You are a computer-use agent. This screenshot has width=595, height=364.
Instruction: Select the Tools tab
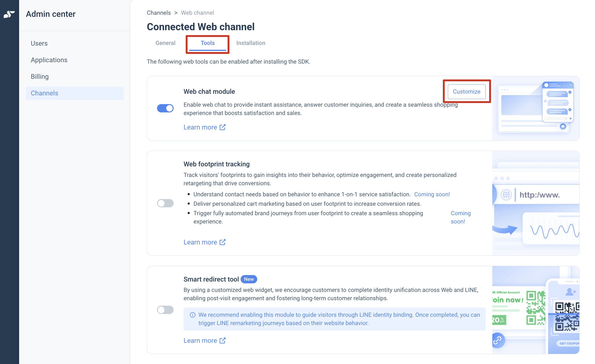[208, 44]
